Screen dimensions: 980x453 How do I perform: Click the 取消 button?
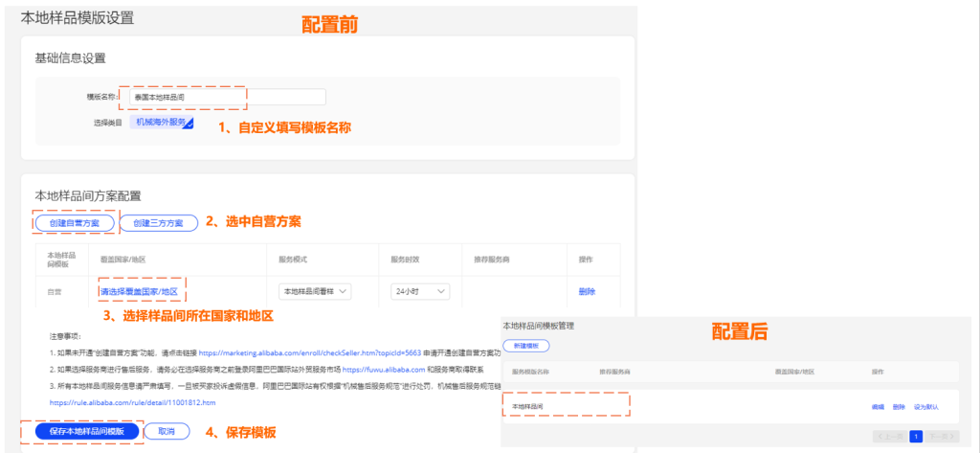click(x=167, y=432)
